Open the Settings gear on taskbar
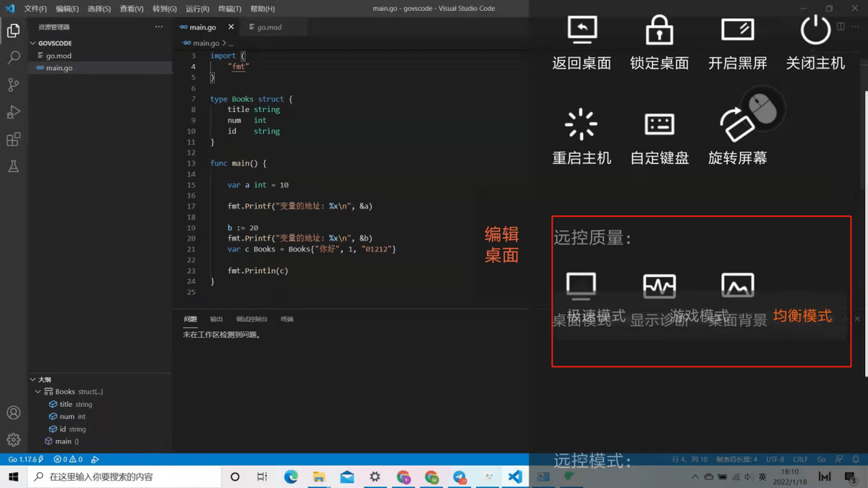The width and height of the screenshot is (868, 488). point(375,477)
